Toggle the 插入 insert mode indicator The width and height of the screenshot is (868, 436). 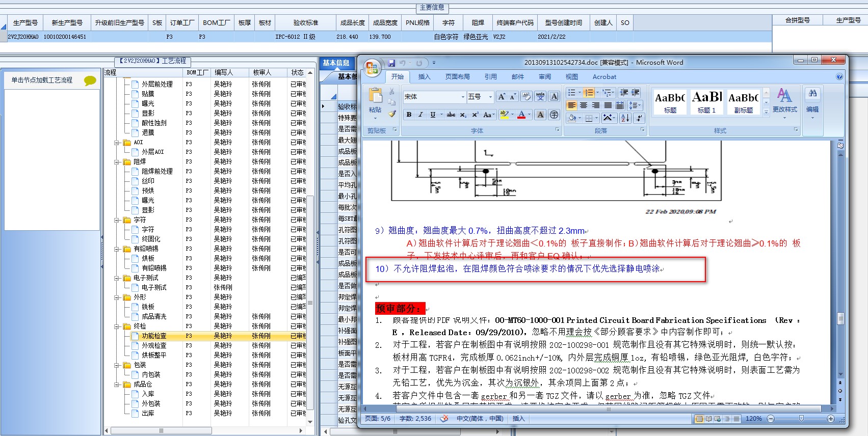pyautogui.click(x=518, y=419)
